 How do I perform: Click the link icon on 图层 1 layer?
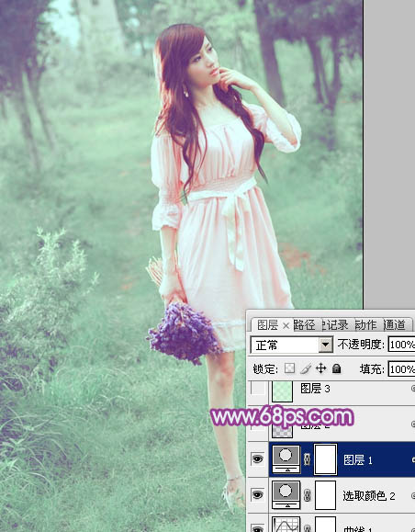point(307,459)
